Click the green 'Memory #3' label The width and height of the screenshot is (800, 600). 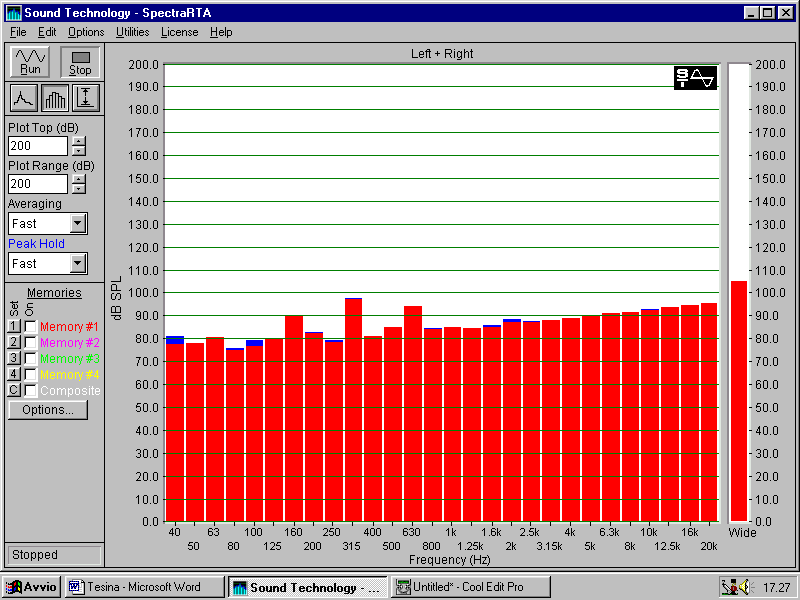coord(69,359)
